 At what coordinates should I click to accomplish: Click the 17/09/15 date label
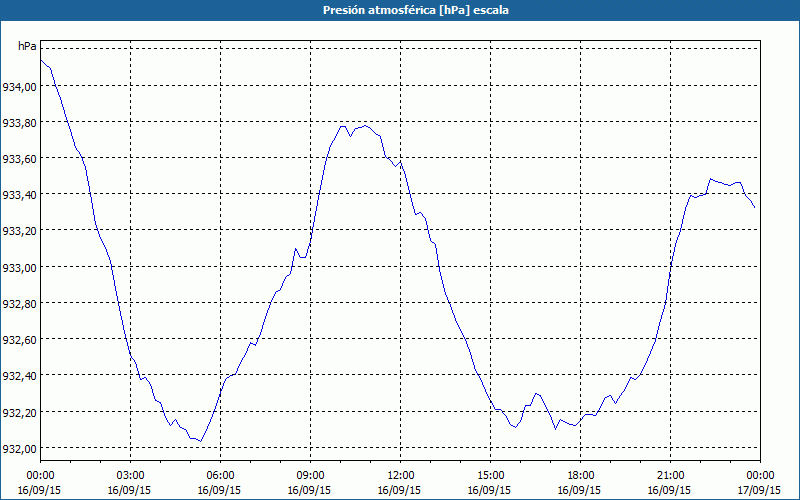(x=760, y=490)
